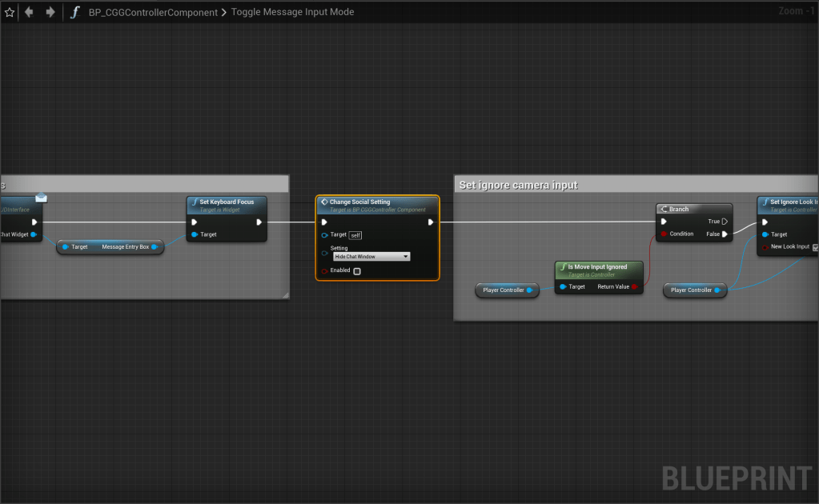This screenshot has width=819, height=504.
Task: Click the favorite star icon in the toolbar
Action: coord(10,12)
